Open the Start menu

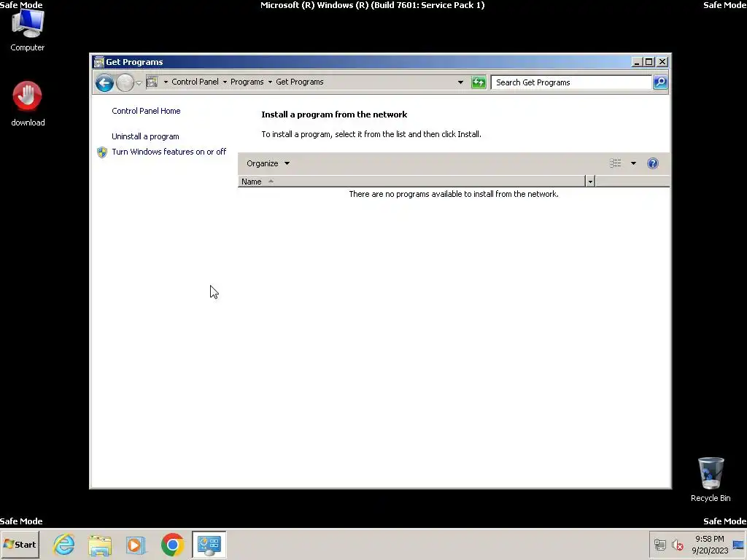coord(20,544)
